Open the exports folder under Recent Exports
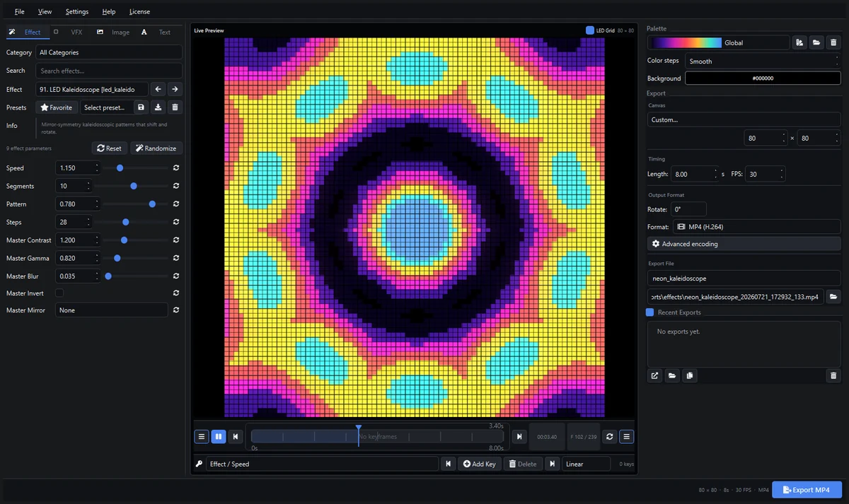The height and width of the screenshot is (504, 849). [x=672, y=375]
